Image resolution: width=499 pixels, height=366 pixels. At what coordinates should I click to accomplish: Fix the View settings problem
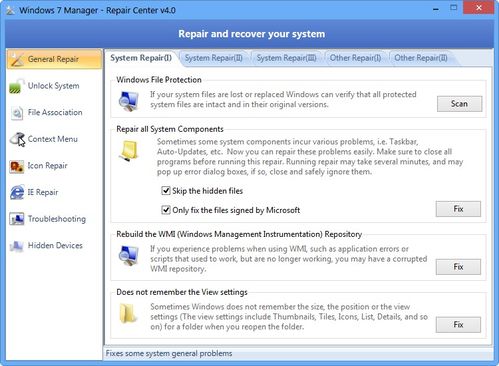click(x=458, y=325)
